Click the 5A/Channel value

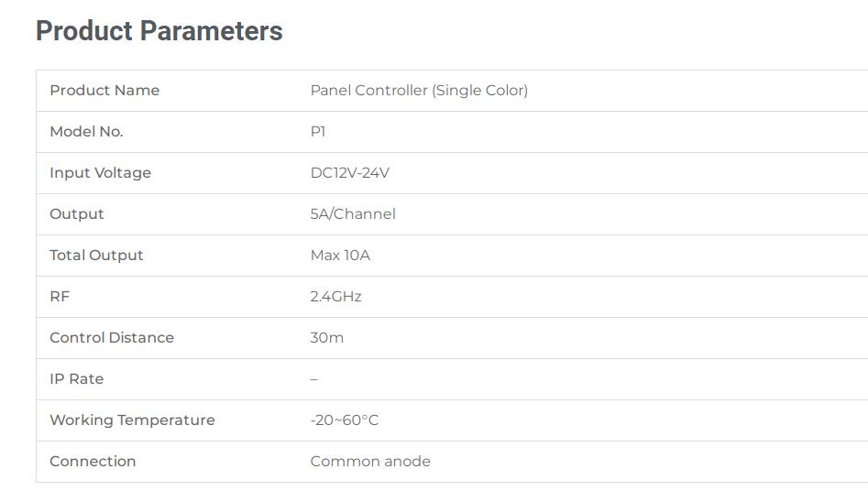coord(353,214)
